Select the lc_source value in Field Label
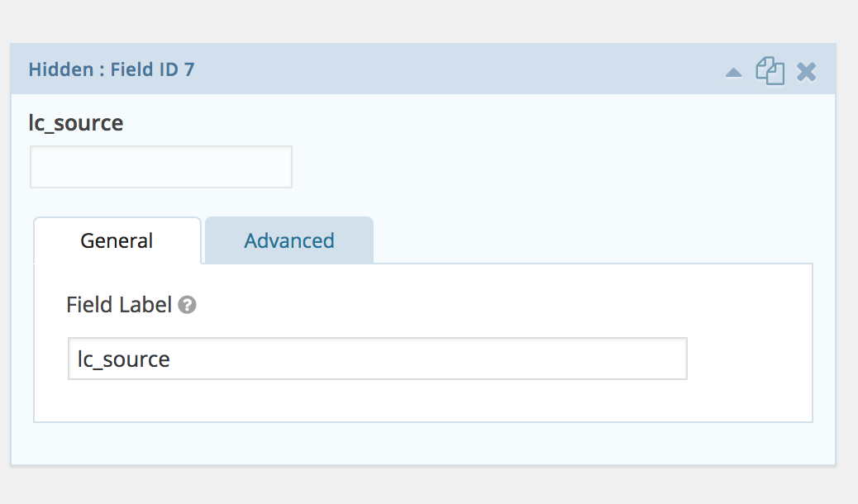 122,359
